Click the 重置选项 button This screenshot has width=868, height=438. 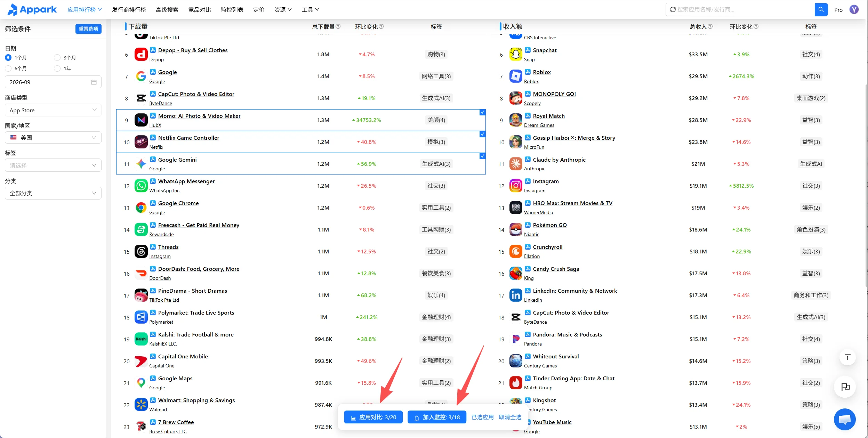(x=88, y=29)
